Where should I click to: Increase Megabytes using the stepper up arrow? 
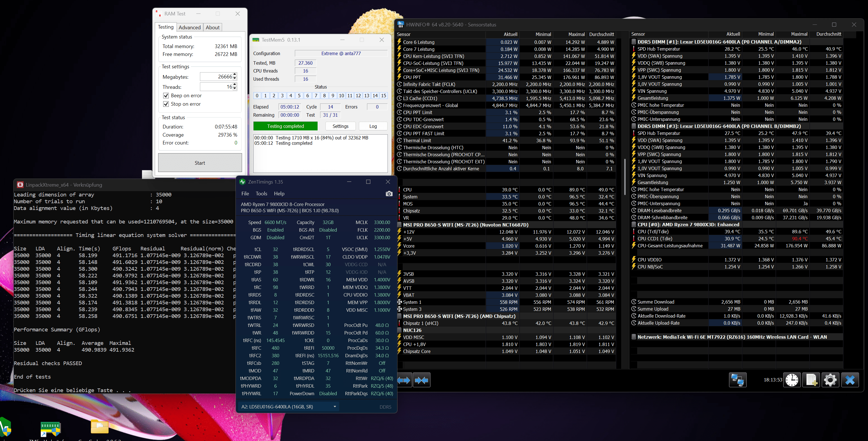(x=235, y=75)
